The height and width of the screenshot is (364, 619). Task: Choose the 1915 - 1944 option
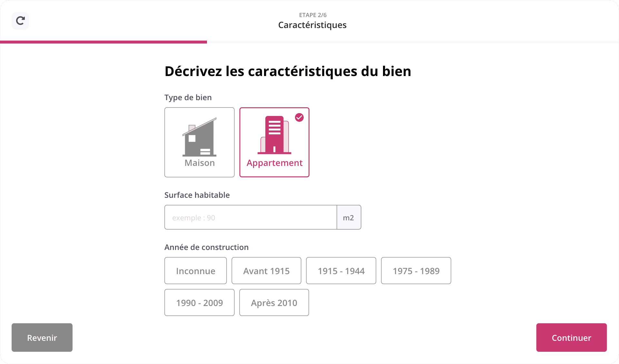(341, 271)
